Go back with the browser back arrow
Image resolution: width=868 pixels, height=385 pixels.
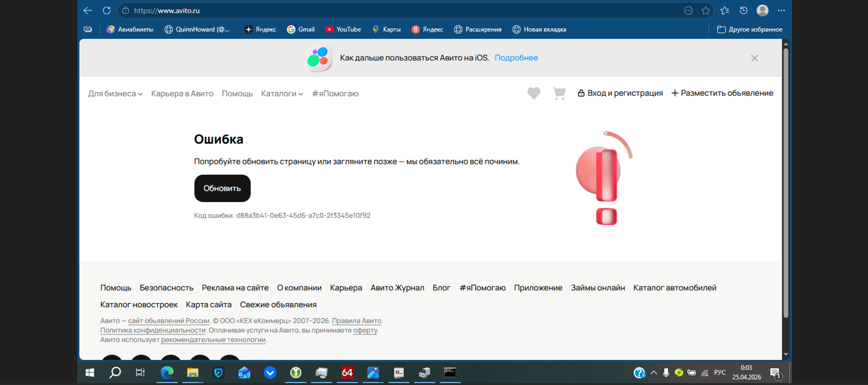pos(88,10)
